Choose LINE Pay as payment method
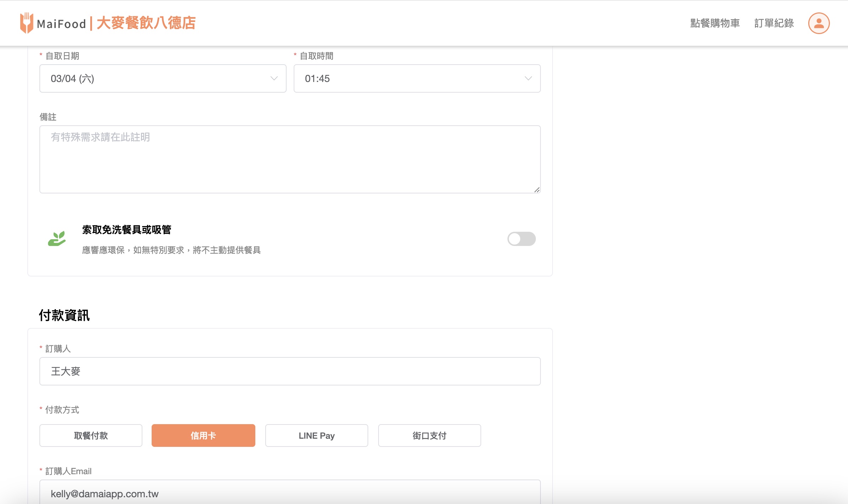The width and height of the screenshot is (848, 504). click(x=316, y=435)
